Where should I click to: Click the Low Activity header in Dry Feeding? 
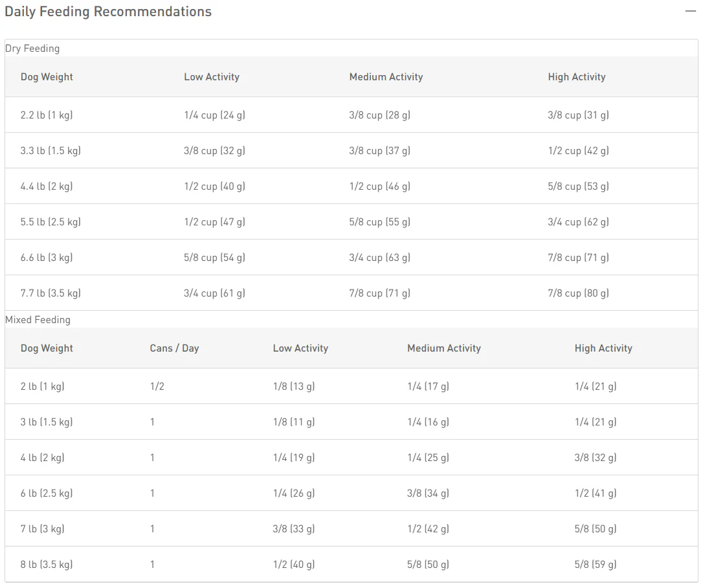[x=212, y=76]
